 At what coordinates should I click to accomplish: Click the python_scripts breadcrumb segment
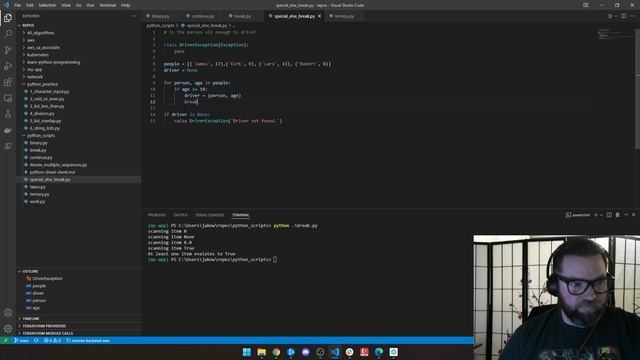click(160, 25)
